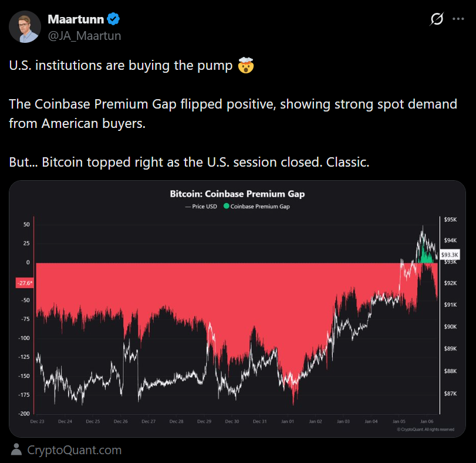Toggle the Coinbase Premium Gap legend entry
The height and width of the screenshot is (463, 476).
259,207
